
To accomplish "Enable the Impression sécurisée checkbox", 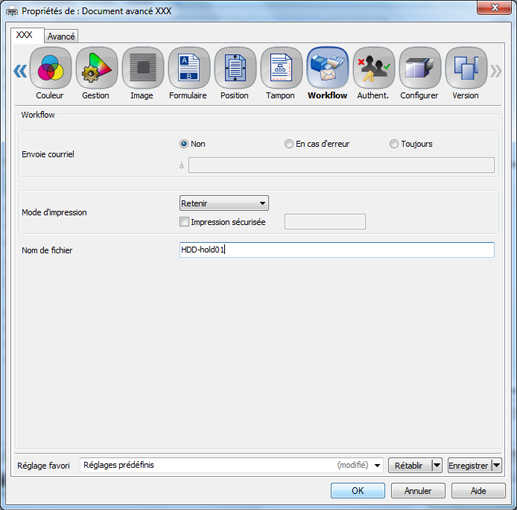I will tap(184, 222).
